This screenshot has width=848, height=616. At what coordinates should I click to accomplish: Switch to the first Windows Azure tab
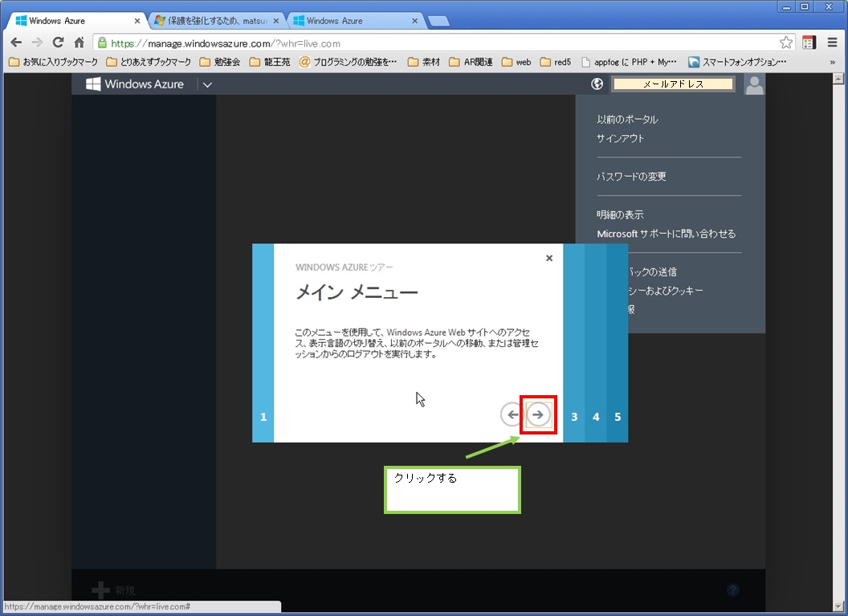75,21
